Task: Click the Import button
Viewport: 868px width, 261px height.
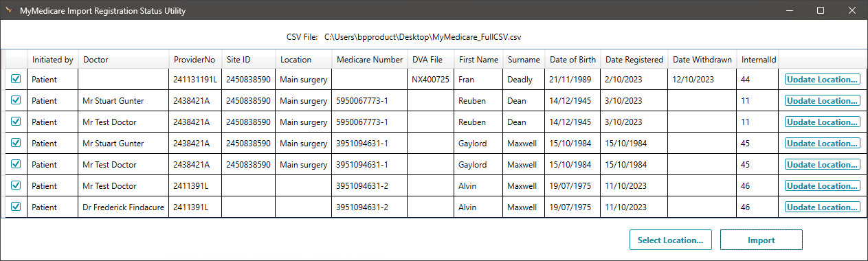Action: (761, 240)
